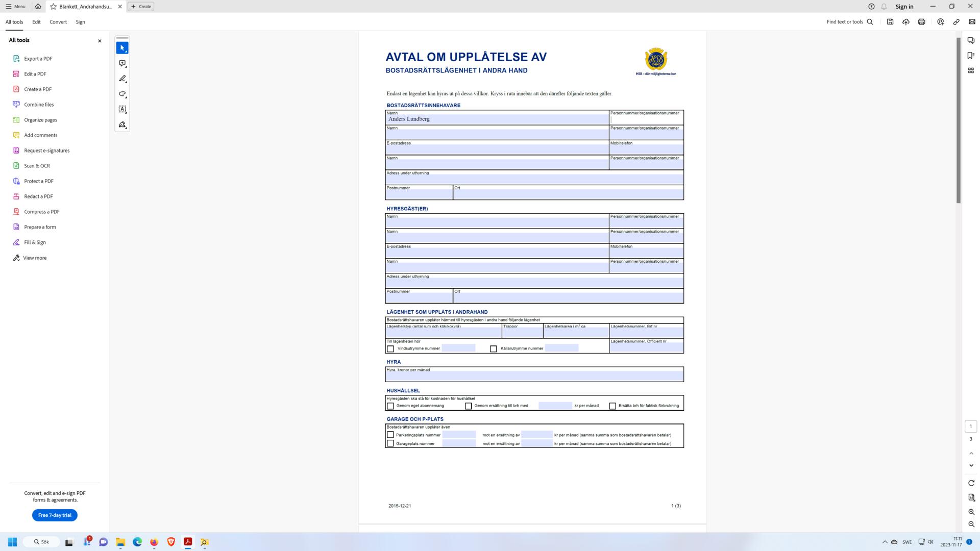Viewport: 980px width, 551px height.
Task: Go to next page using the down chevron
Action: click(971, 465)
